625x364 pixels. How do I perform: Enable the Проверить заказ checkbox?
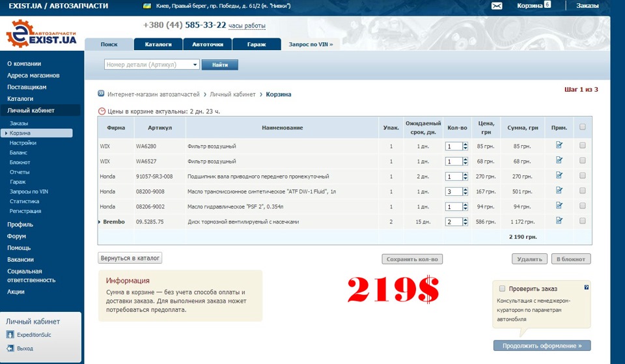[502, 288]
